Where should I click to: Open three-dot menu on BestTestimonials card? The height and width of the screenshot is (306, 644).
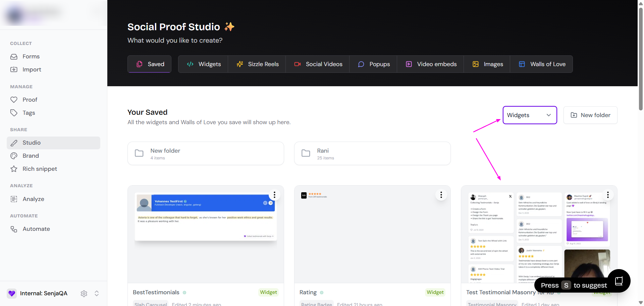point(274,195)
